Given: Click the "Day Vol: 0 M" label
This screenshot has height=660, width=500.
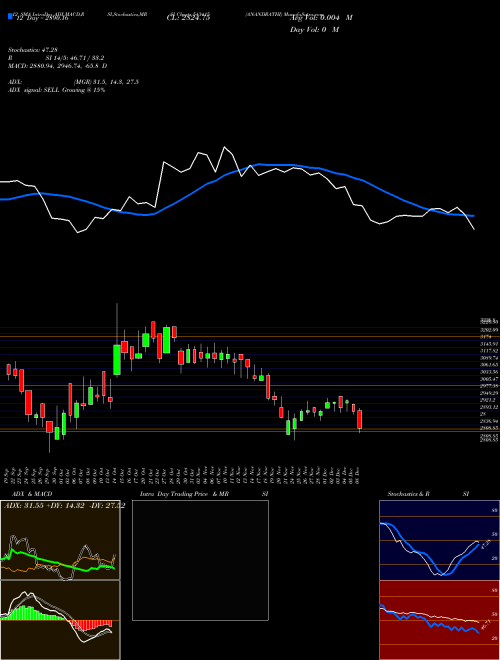Looking at the screenshot, I should 314,29.
